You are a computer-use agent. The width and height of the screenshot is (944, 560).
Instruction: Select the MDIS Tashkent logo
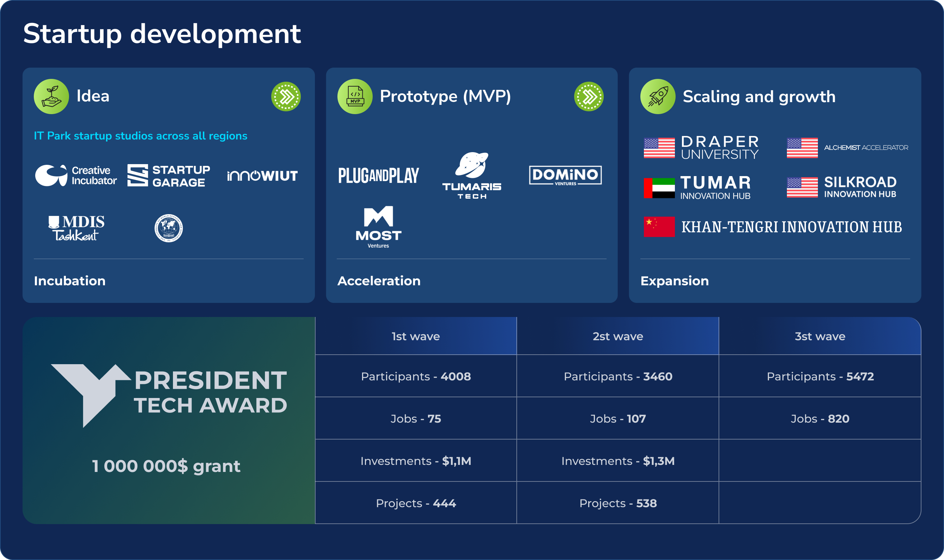click(76, 228)
